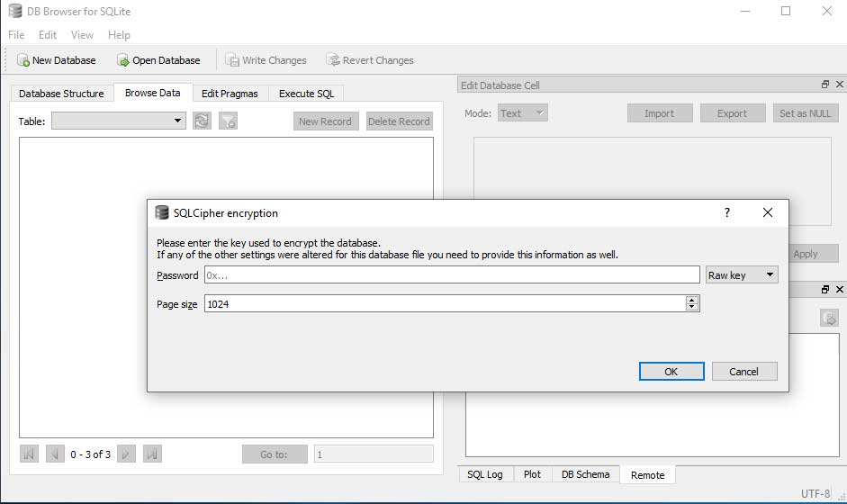Confirm encryption key with OK
This screenshot has height=504, width=847.
pos(671,371)
